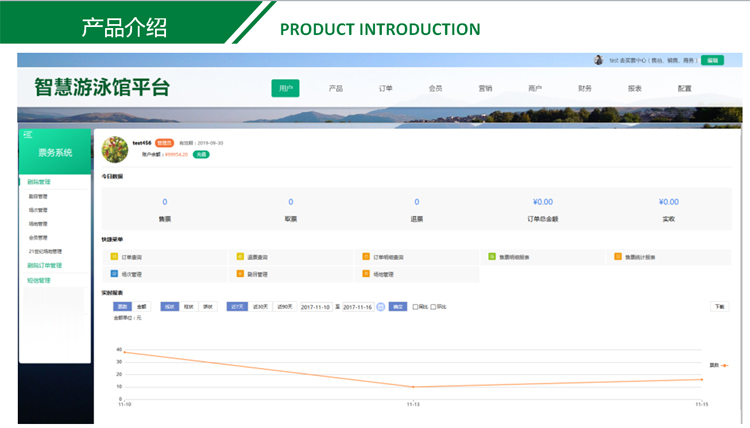This screenshot has height=428, width=750.
Task: Open the calendar date picker icon
Action: pyautogui.click(x=381, y=307)
